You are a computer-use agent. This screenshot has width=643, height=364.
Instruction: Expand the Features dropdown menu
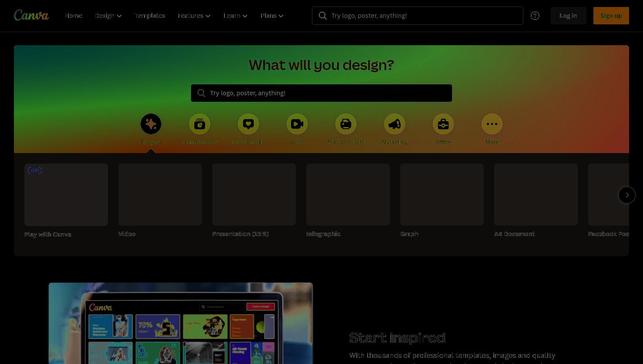[x=194, y=16]
